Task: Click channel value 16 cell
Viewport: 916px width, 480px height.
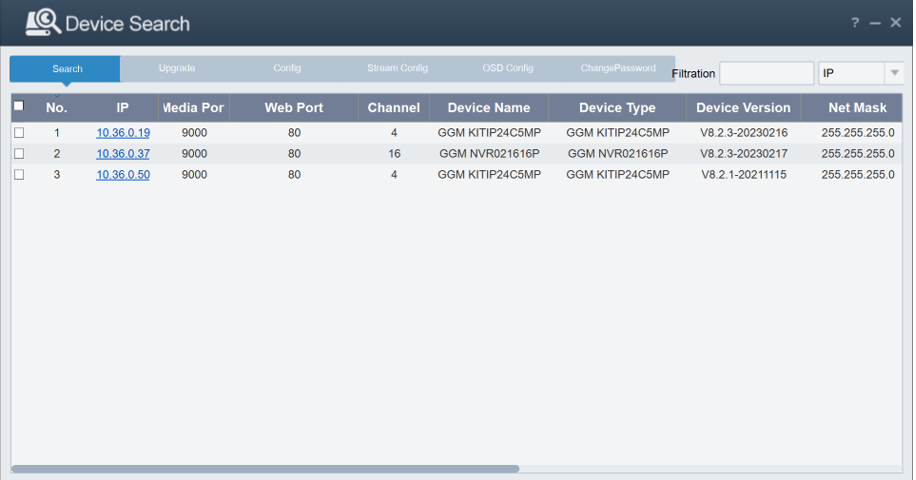Action: pos(394,154)
